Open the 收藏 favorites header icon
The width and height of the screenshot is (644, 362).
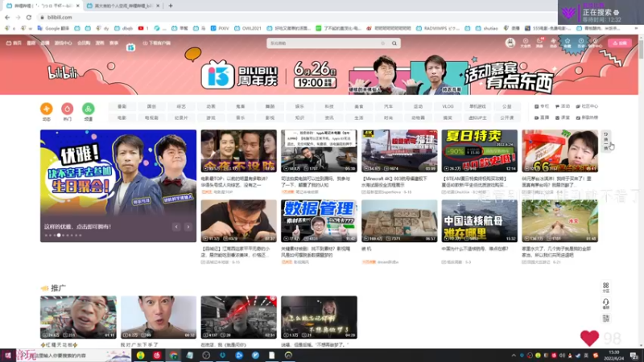(568, 43)
